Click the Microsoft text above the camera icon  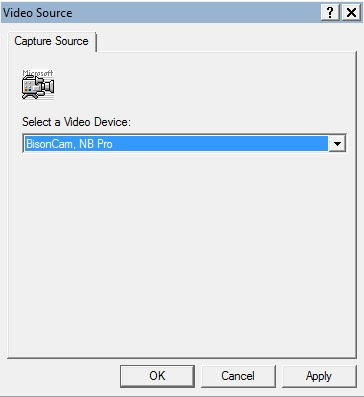[x=38, y=72]
